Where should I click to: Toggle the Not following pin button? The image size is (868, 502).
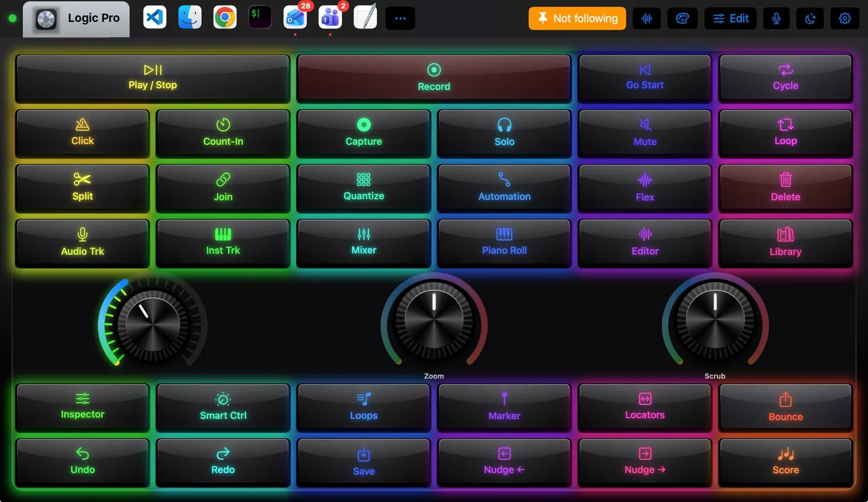point(577,18)
